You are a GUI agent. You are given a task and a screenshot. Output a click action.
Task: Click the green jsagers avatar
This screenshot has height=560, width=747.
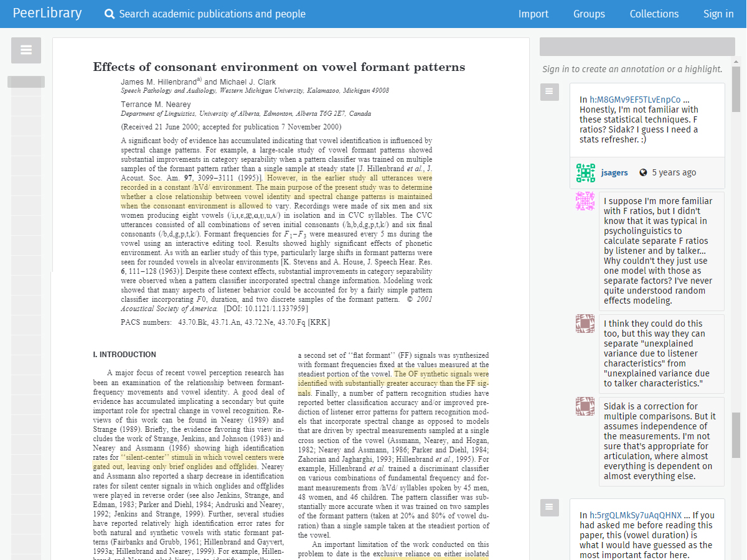(x=586, y=173)
